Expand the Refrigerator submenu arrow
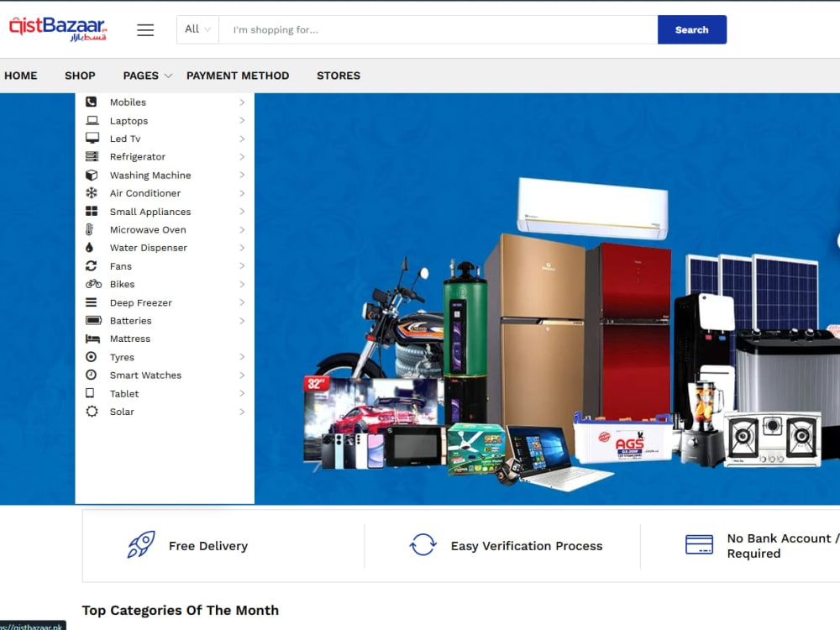 pos(242,157)
